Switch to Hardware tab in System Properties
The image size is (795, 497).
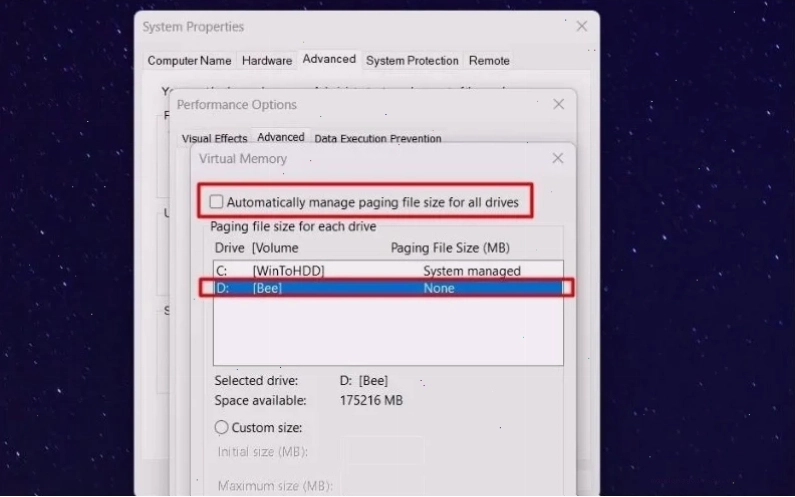(x=267, y=60)
